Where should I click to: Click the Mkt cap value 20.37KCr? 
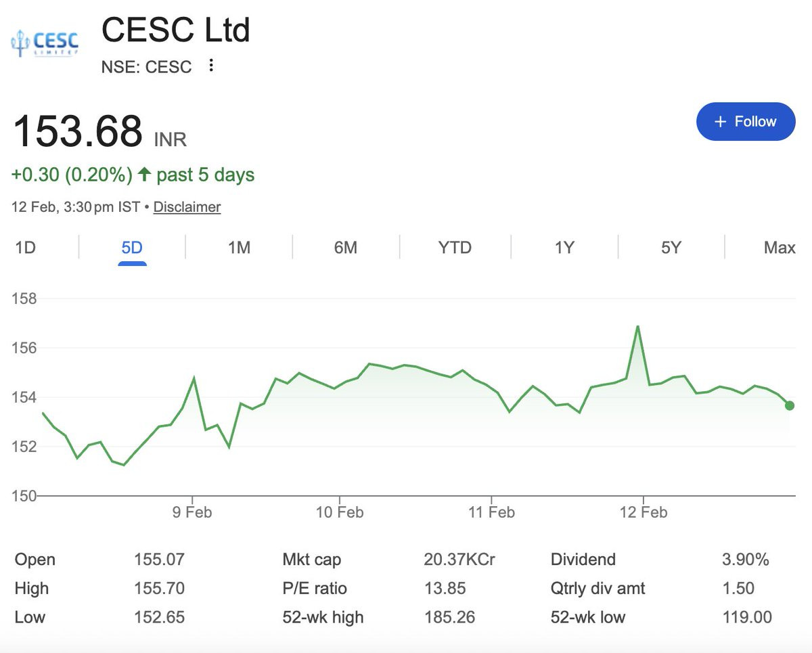459,560
